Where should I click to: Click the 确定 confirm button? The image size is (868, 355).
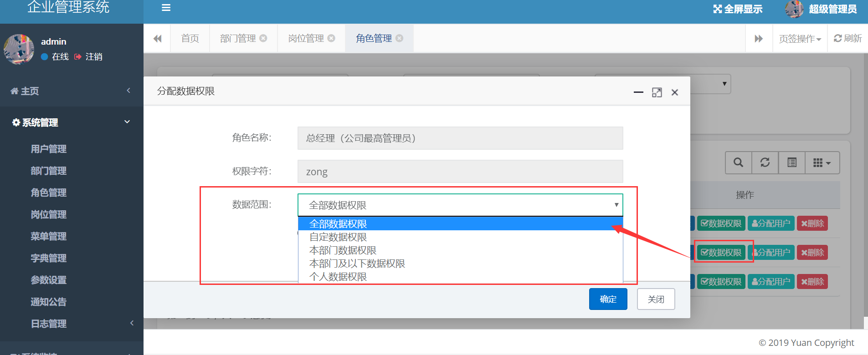click(x=608, y=299)
